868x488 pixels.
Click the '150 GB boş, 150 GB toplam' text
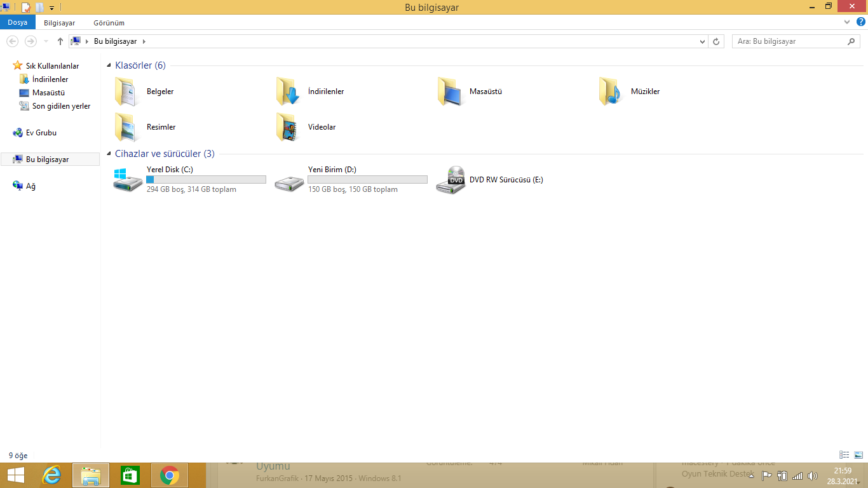pos(353,189)
